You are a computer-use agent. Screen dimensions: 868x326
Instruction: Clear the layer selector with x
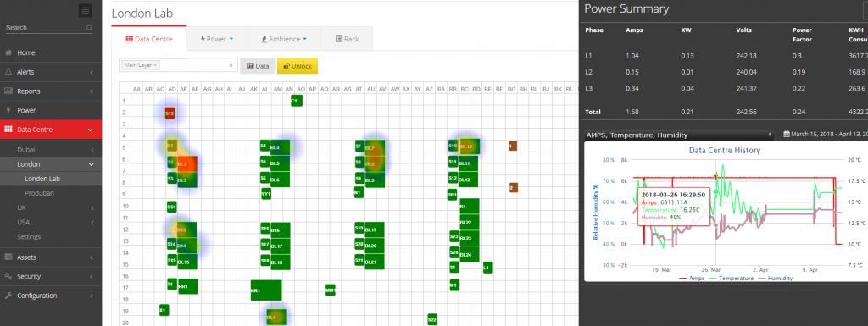click(231, 65)
